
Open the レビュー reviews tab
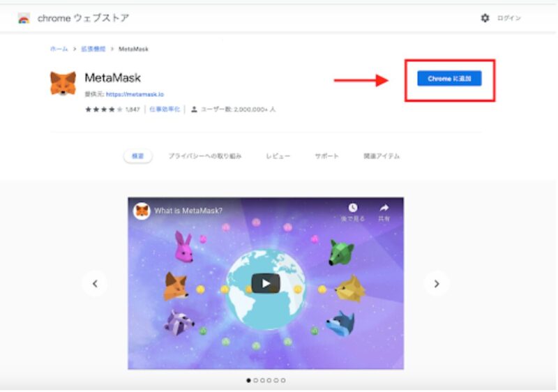[x=278, y=156]
